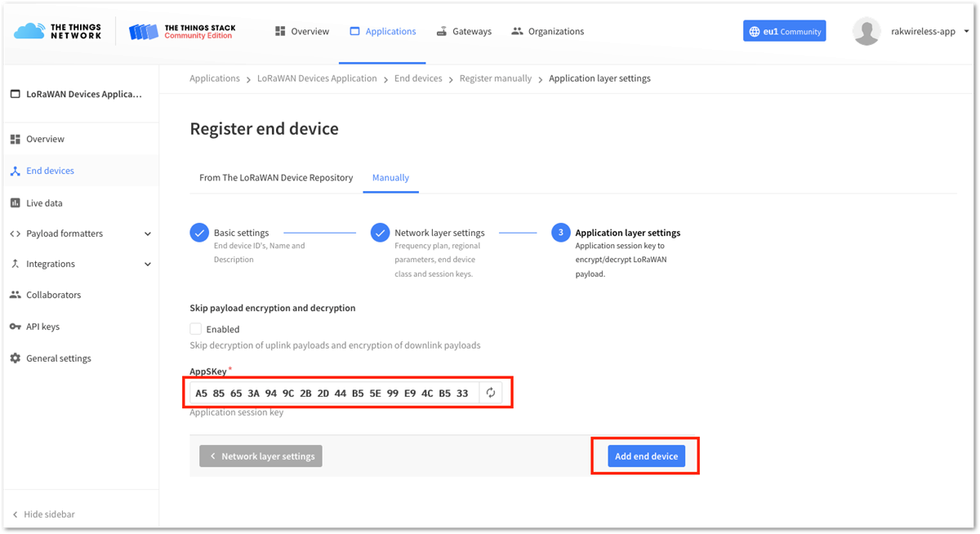Switch to From The LoRaWAN Device Repository tab
The image size is (980, 534).
click(x=276, y=177)
